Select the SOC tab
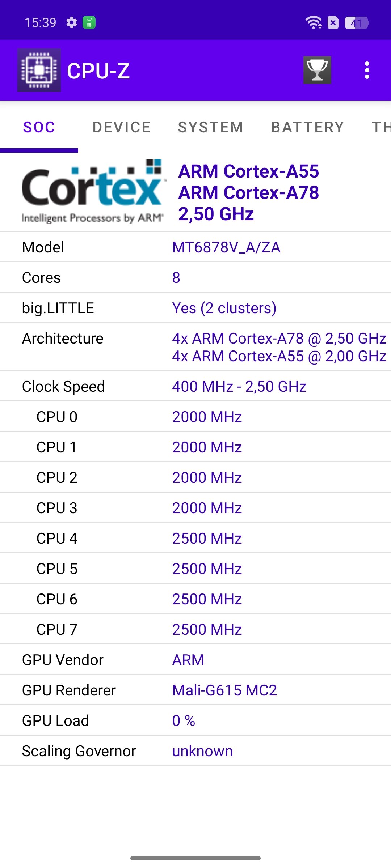Viewport: 391px width, 868px height. [x=39, y=127]
